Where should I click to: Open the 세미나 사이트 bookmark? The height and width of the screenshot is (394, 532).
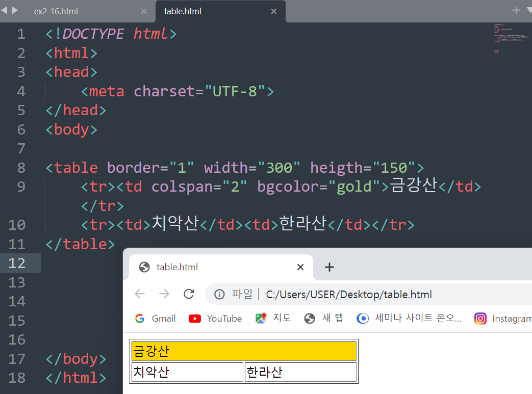pyautogui.click(x=409, y=319)
